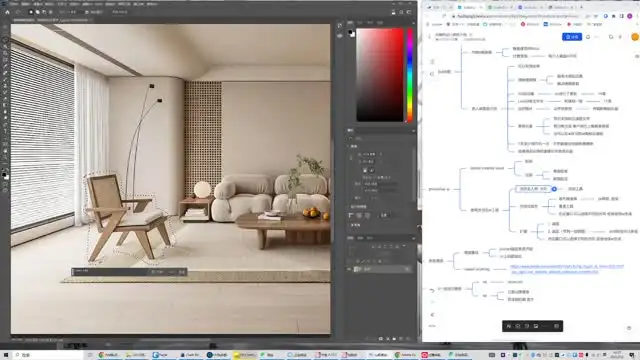Image resolution: width=640 pixels, height=360 pixels.
Task: Open the upper collapsed panel icon beside canvas
Action: (x=340, y=26)
